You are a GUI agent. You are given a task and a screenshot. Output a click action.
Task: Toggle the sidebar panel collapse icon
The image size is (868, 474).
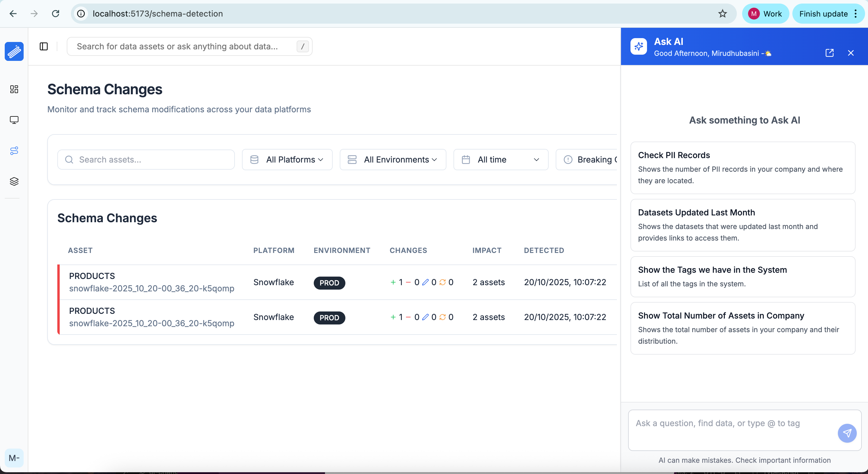click(x=44, y=46)
